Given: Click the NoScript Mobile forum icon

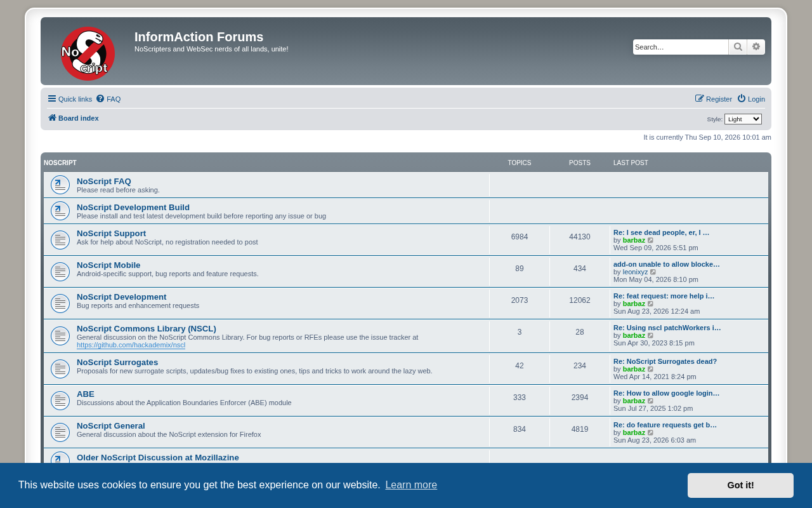Looking at the screenshot, I should pyautogui.click(x=60, y=272).
